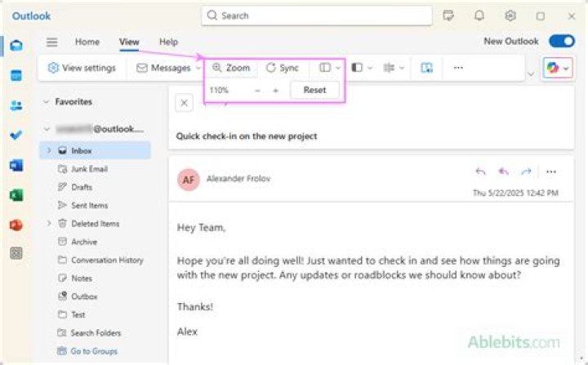Image resolution: width=588 pixels, height=365 pixels.
Task: Open the Messages dropdown
Action: (168, 68)
